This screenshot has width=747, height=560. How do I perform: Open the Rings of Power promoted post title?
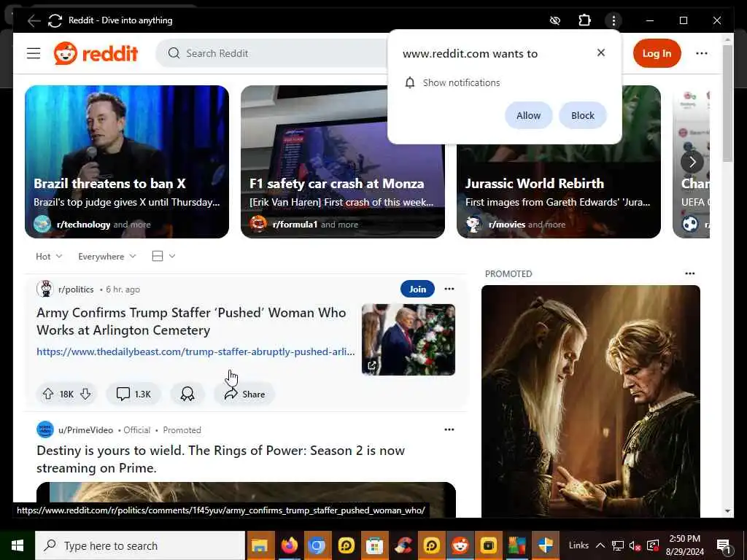point(220,459)
